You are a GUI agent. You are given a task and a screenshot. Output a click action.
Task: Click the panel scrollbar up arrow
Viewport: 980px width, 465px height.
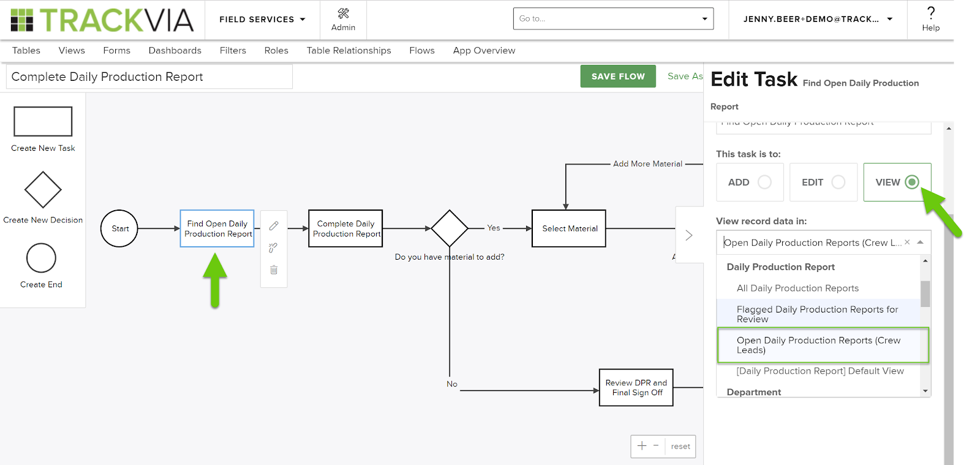point(949,128)
